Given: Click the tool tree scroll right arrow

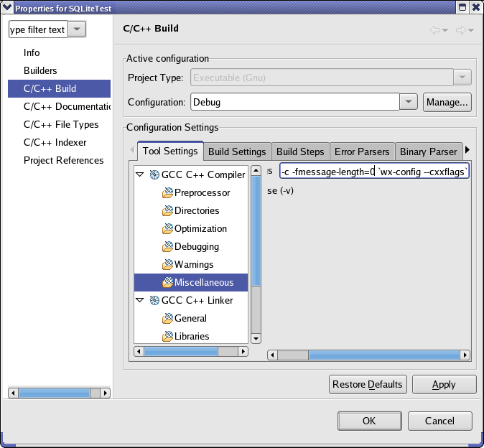Looking at the screenshot, I should (243, 351).
